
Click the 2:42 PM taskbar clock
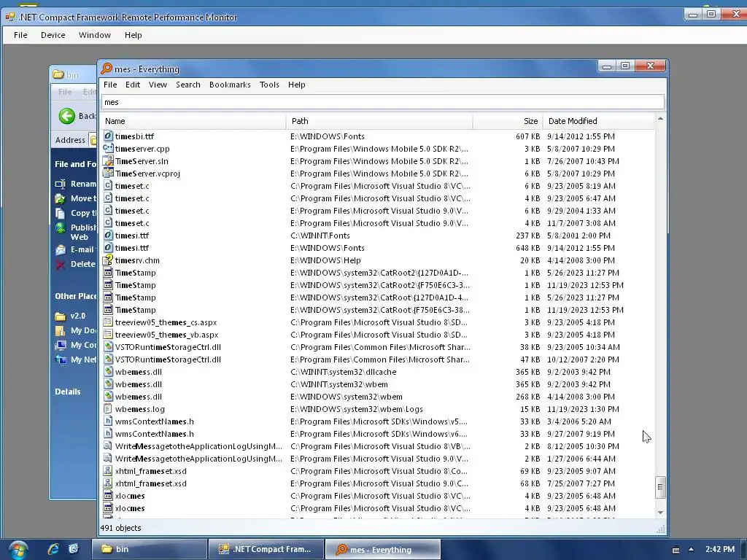pyautogui.click(x=720, y=549)
